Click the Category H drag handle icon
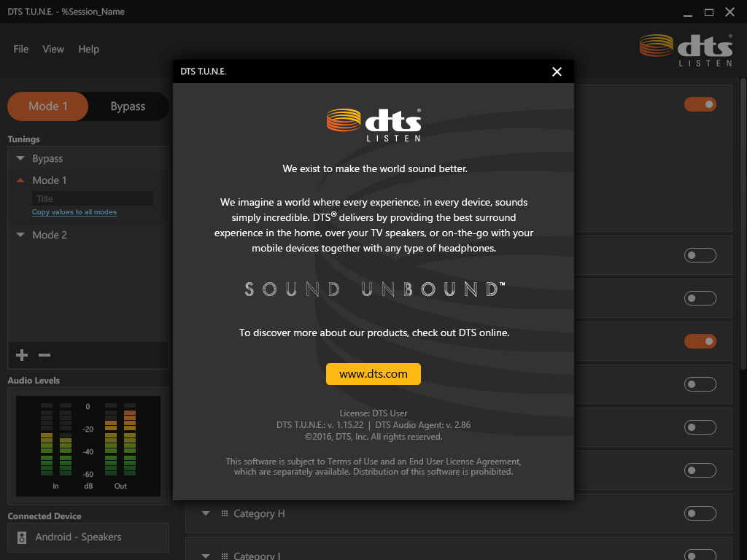Image resolution: width=747 pixels, height=560 pixels. click(225, 513)
